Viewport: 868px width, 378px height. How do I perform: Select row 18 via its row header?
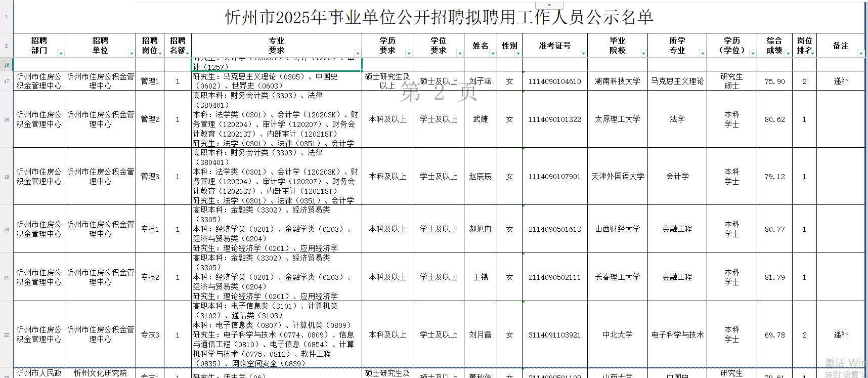point(7,119)
